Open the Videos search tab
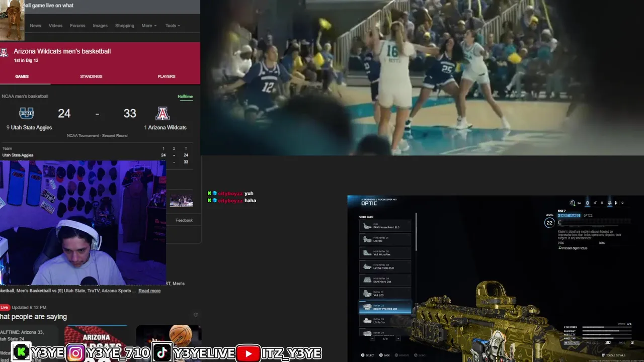Image resolution: width=644 pixels, height=362 pixels. (55, 26)
